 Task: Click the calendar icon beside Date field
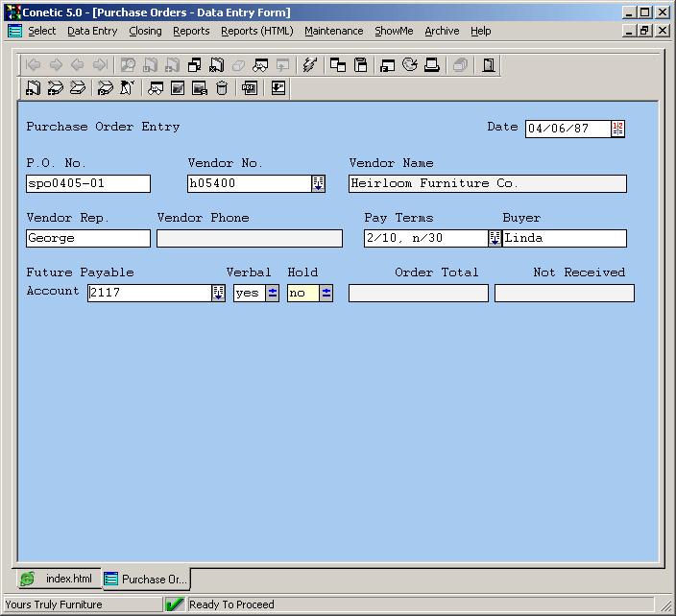click(618, 129)
